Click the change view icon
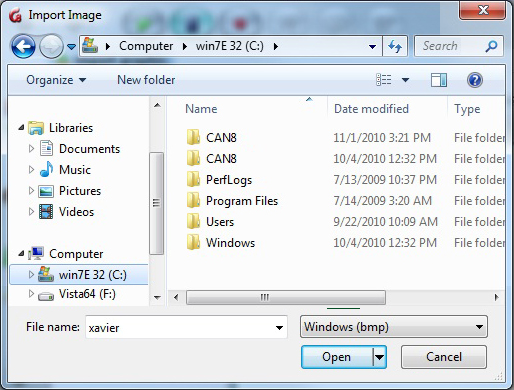Viewport: 514px width, 390px height. coord(384,80)
